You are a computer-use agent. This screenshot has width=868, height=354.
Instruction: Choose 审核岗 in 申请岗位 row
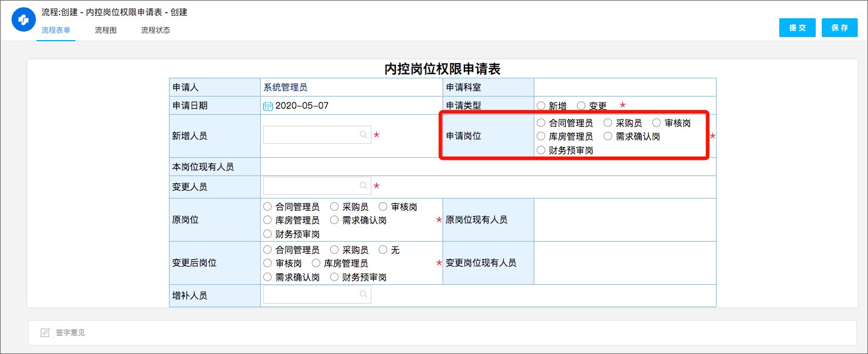[656, 123]
